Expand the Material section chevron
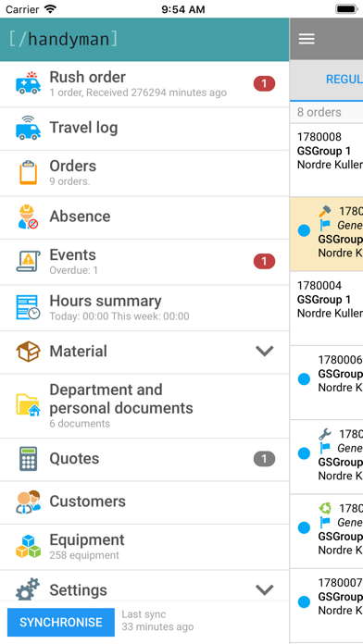This screenshot has height=644, width=363. 264,352
